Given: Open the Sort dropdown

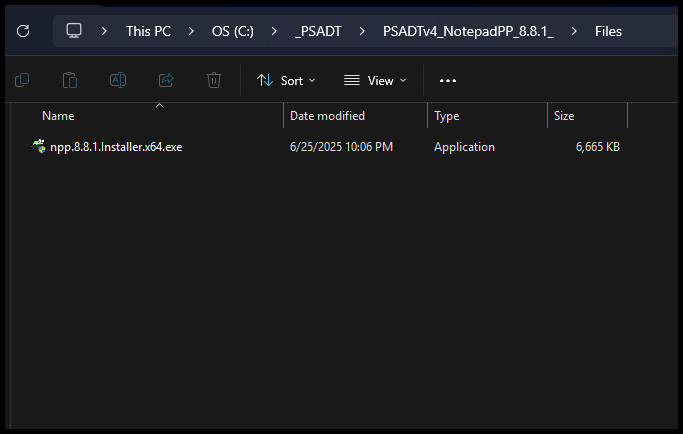Looking at the screenshot, I should pyautogui.click(x=286, y=81).
